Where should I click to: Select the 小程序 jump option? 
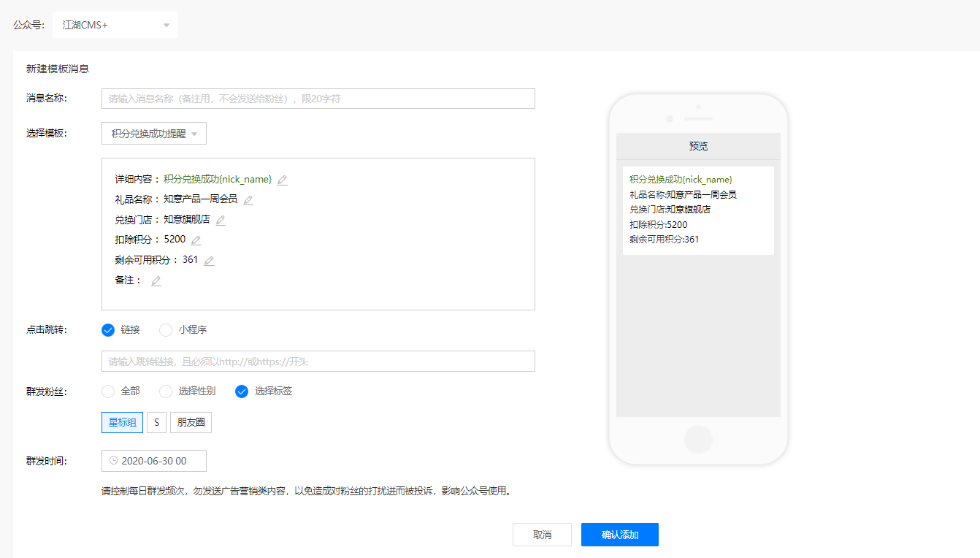[166, 330]
